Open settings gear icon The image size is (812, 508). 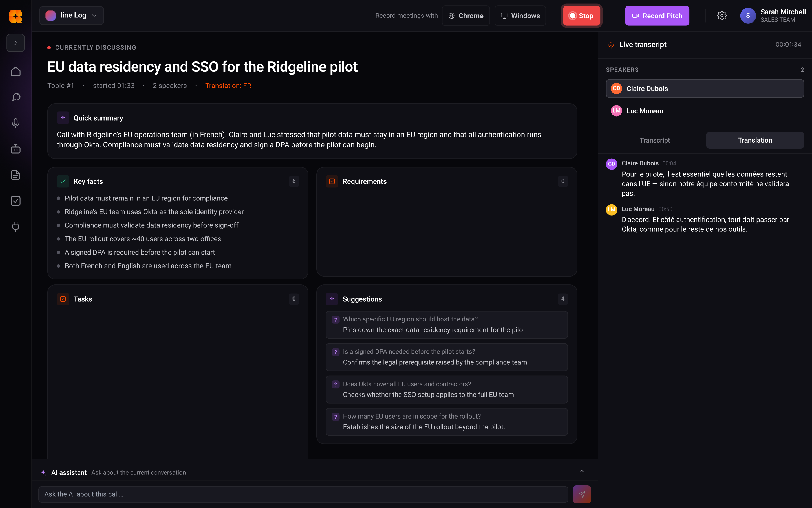[x=722, y=16]
